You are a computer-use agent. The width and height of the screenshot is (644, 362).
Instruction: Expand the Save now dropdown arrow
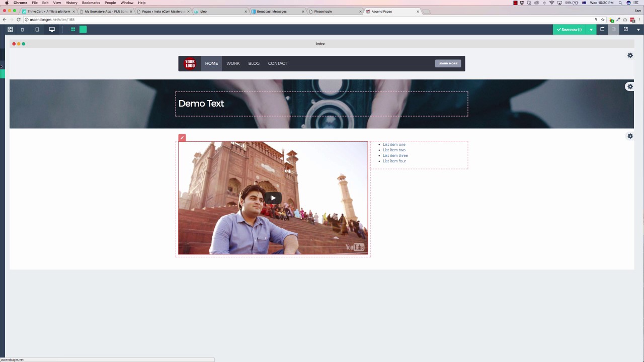point(591,30)
